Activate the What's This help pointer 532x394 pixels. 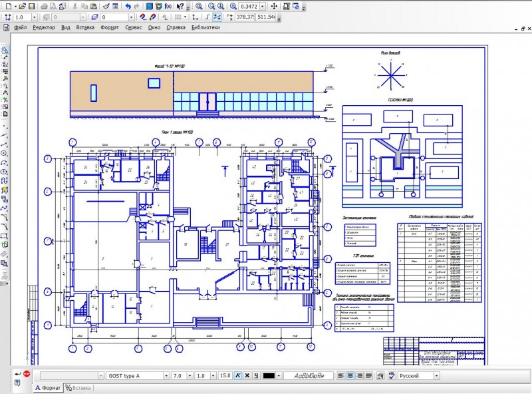pyautogui.click(x=180, y=6)
